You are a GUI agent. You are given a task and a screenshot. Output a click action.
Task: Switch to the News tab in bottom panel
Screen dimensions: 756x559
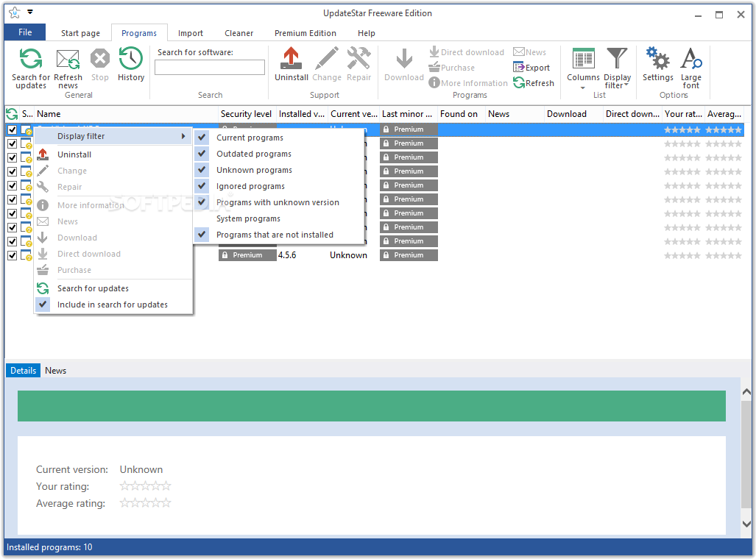(55, 371)
